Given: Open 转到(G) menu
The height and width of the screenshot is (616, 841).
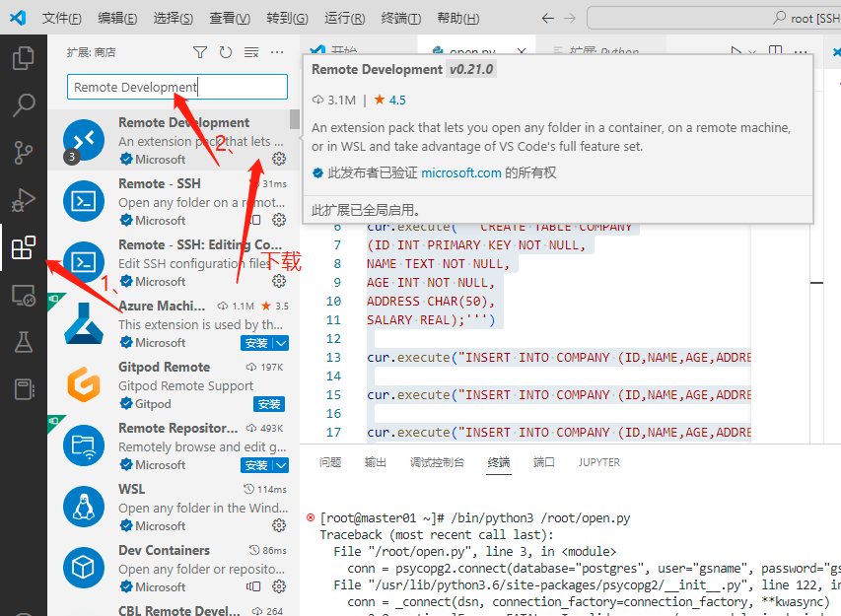Looking at the screenshot, I should (288, 18).
